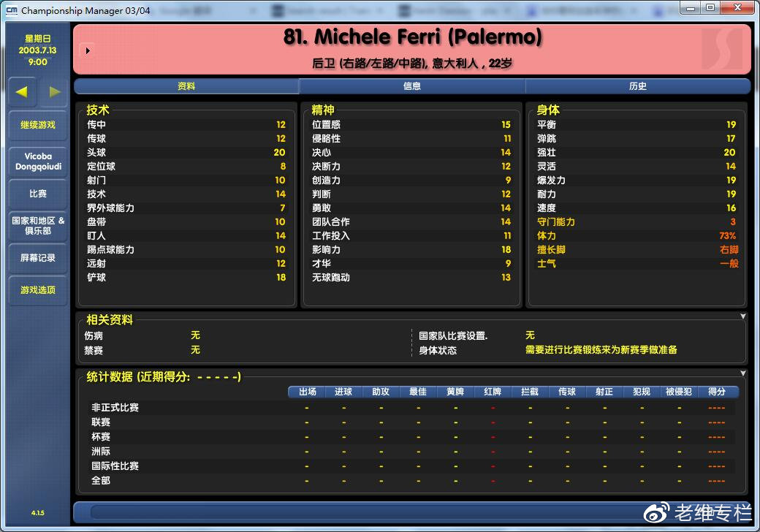Screen dimensions: 760x532
Task: Select the 黄牌 column header
Action: point(455,392)
